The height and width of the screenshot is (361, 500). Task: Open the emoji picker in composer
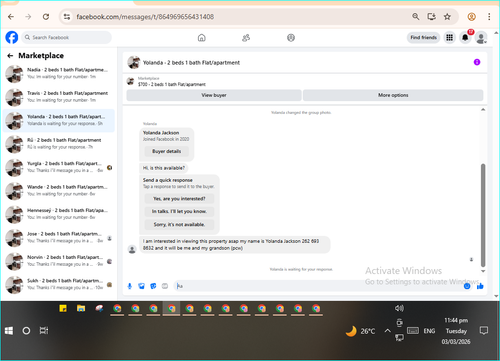[x=467, y=286]
